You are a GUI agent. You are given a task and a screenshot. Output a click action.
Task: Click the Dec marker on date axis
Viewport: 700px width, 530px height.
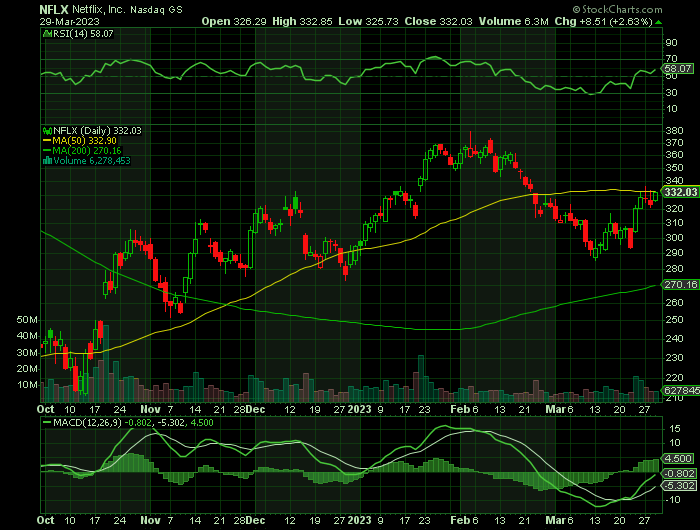point(256,409)
